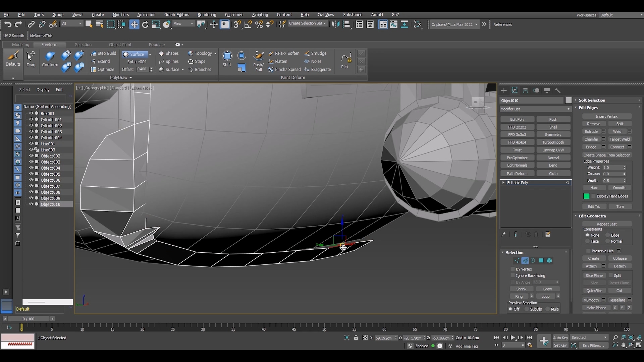Screen dimensions: 644x362
Task: Enable the By Vertex checkbox
Action: [x=513, y=269]
